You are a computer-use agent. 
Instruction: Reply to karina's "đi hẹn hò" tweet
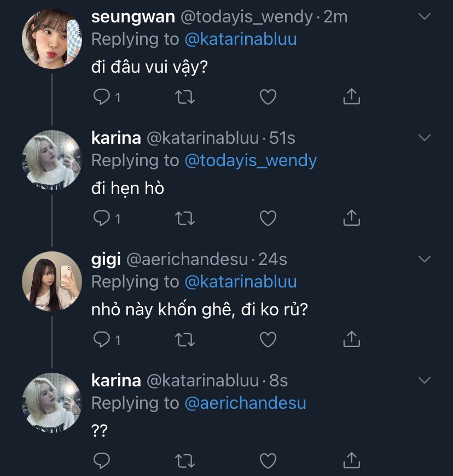pos(102,219)
